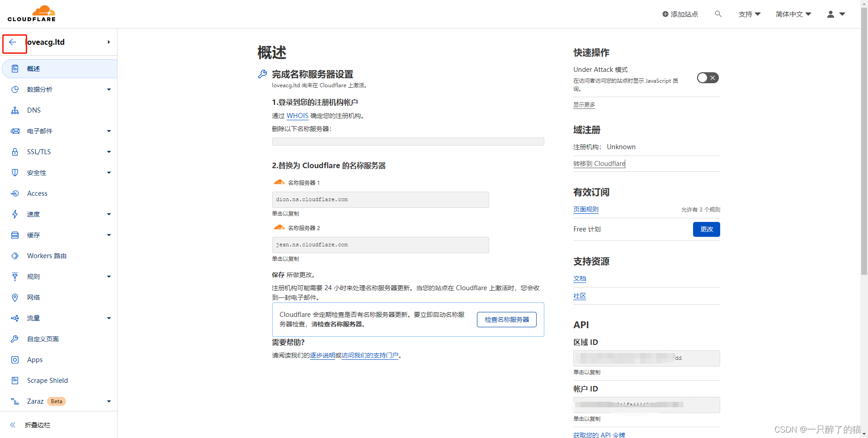Open search with the magnifier icon
The height and width of the screenshot is (438, 868).
(x=718, y=14)
